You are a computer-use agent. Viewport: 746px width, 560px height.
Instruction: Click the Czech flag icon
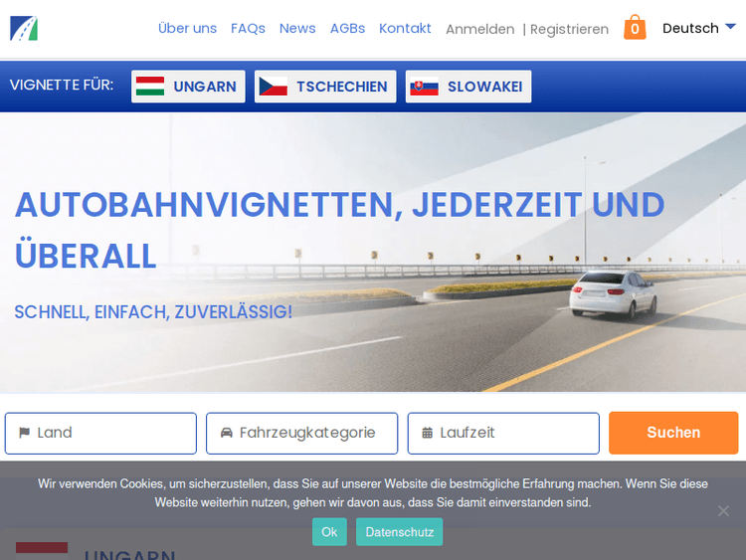pyautogui.click(x=274, y=87)
